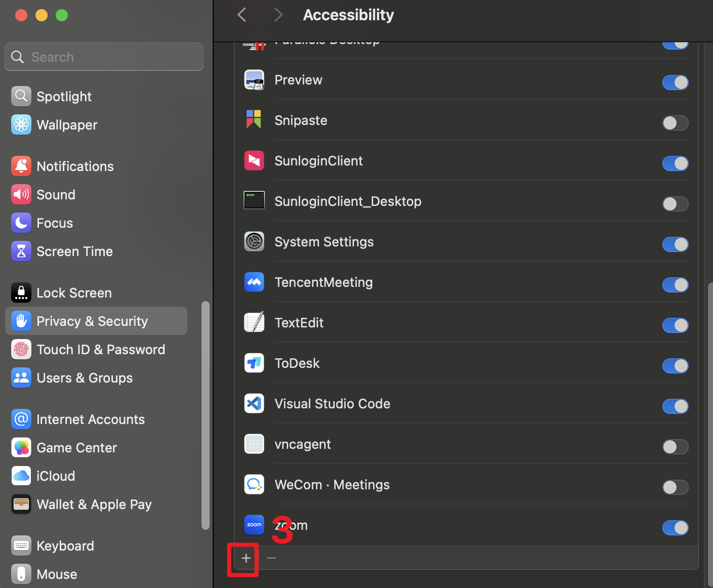Click the TextEdit app icon
The width and height of the screenshot is (713, 588).
(x=254, y=323)
